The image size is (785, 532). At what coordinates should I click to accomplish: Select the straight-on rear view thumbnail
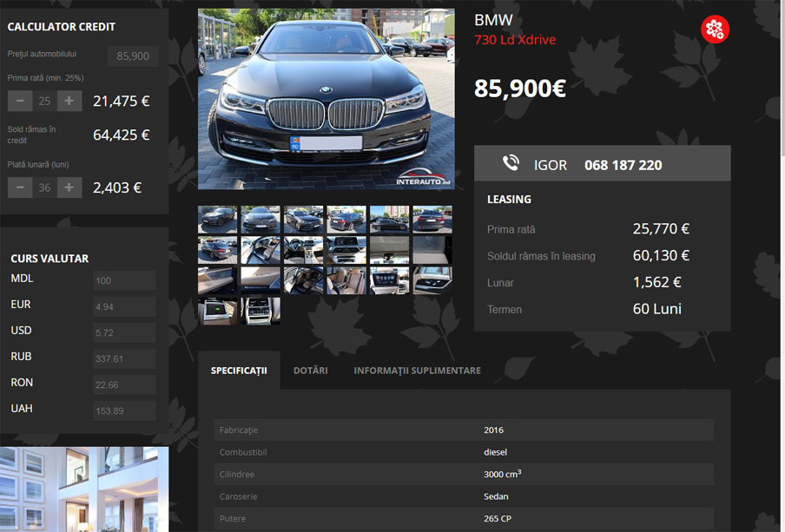click(x=432, y=220)
